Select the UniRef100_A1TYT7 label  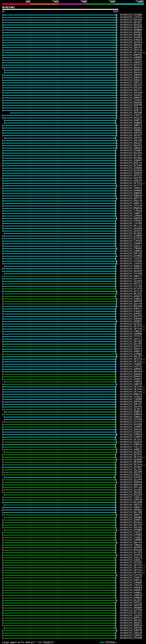point(131,186)
